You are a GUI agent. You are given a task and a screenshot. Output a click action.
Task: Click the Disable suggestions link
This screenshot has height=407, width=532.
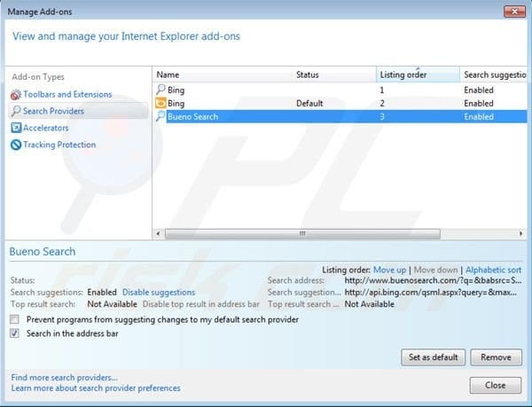[x=158, y=292]
